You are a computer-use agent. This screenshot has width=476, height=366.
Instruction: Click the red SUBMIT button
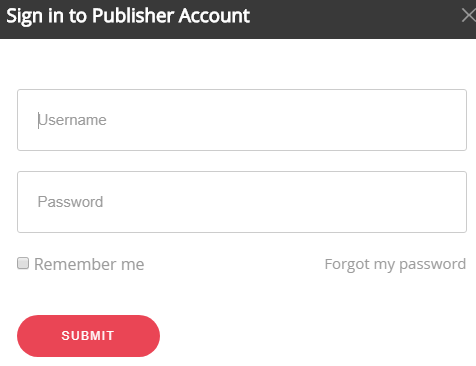88,336
